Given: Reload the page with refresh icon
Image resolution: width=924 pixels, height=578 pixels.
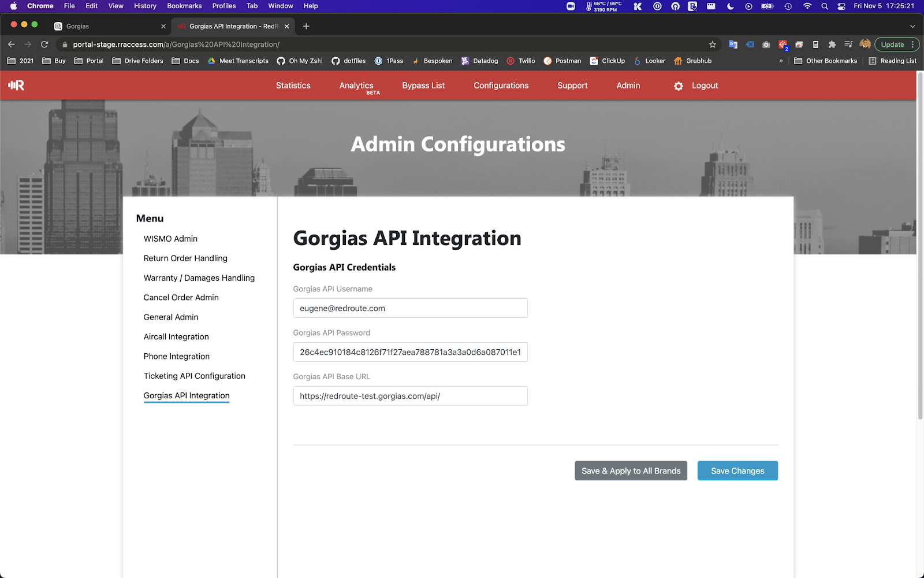Looking at the screenshot, I should point(44,45).
